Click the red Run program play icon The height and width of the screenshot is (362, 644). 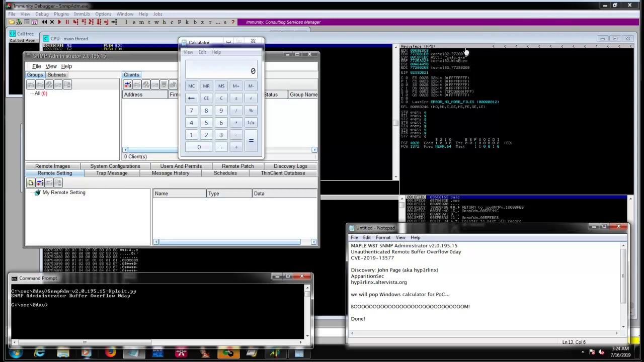point(59,22)
